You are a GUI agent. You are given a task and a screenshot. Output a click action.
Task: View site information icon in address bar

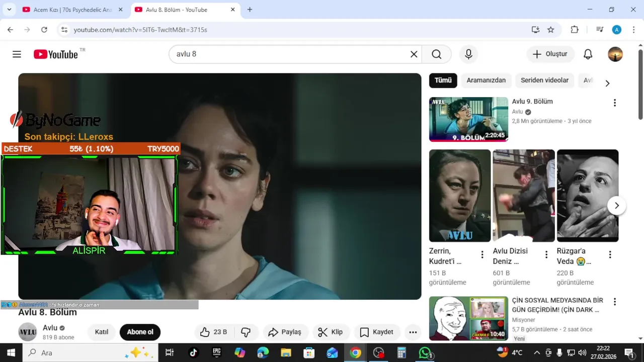(x=64, y=30)
